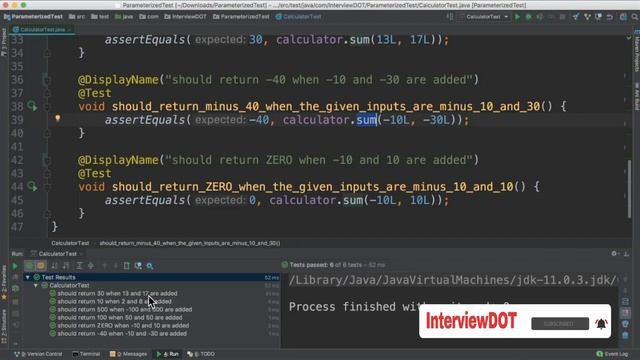Toggle sort alphabetically in test runner
Viewport: 640px width, 360px height.
point(55,266)
